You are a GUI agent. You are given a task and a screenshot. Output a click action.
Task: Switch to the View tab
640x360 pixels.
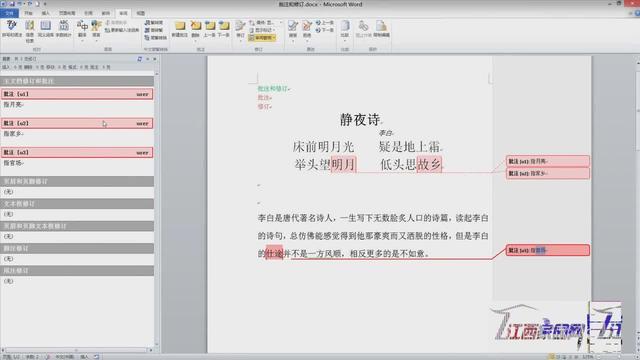140,13
